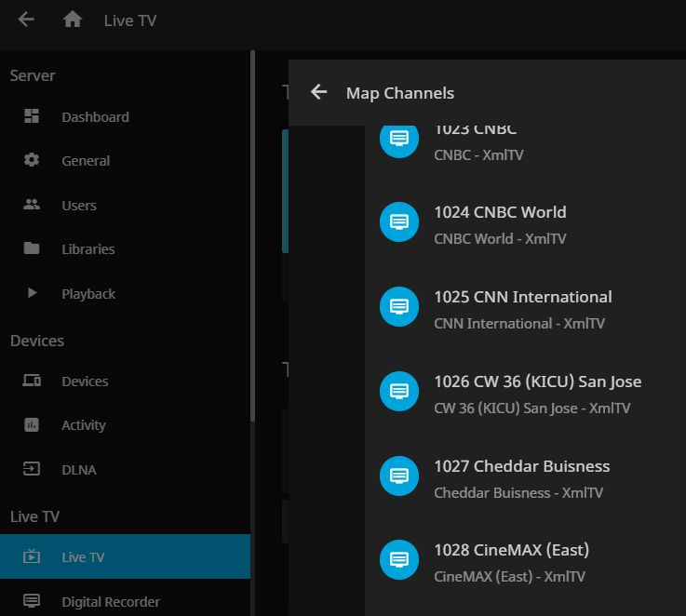The height and width of the screenshot is (616, 686).
Task: Click 'CineMAX (East) - XmlTV' mapping text
Action: [510, 577]
